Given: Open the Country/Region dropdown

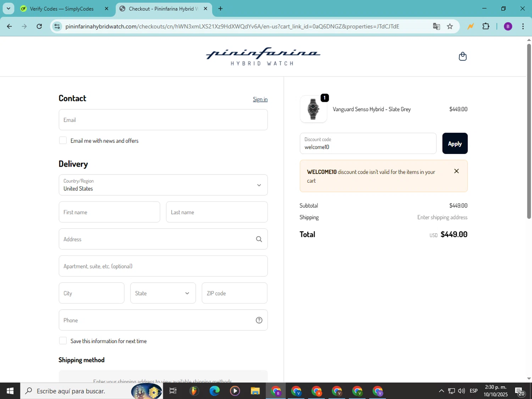Looking at the screenshot, I should click(163, 185).
